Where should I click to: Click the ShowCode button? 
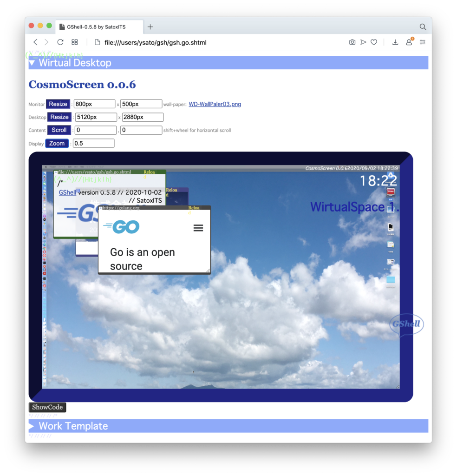[47, 407]
